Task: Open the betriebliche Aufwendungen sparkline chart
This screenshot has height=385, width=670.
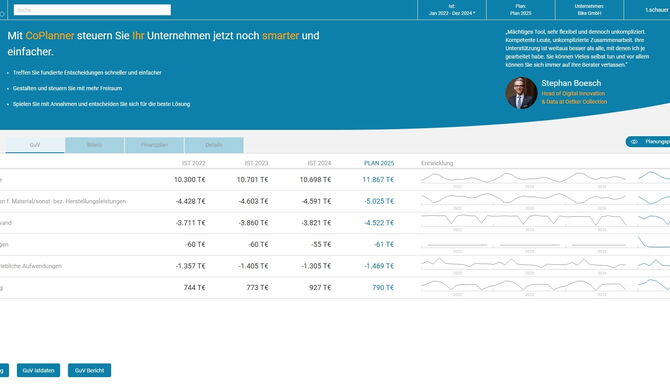Action: point(523,266)
